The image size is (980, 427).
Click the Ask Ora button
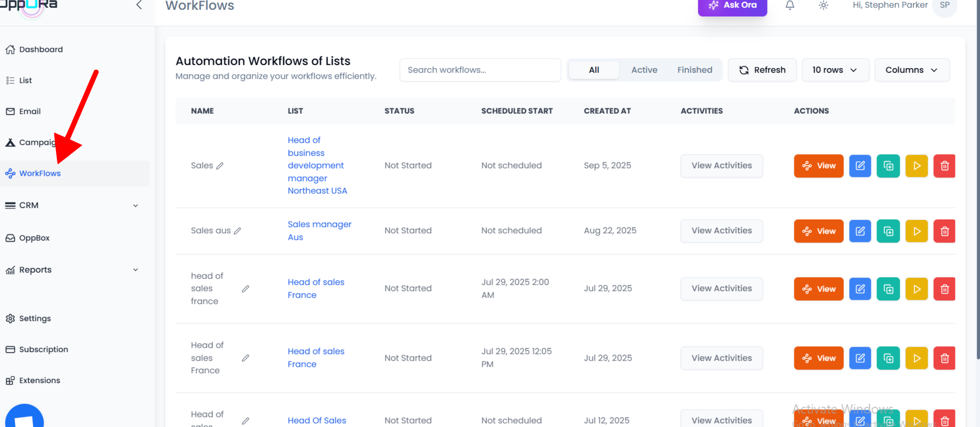click(732, 6)
